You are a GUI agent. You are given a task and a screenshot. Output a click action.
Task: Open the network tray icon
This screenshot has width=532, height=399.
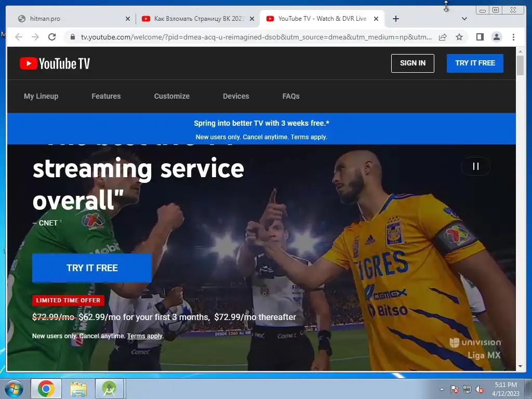(467, 389)
